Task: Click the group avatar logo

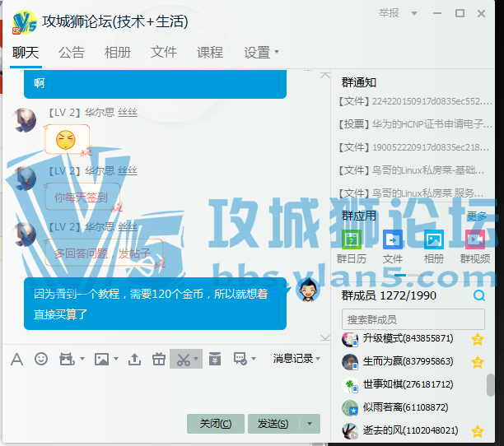Action: click(x=25, y=22)
